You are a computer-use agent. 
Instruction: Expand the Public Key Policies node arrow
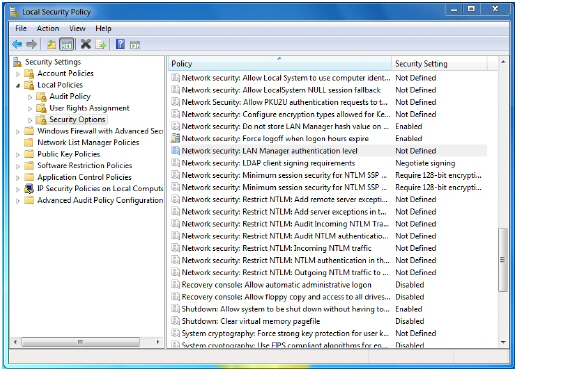point(18,155)
